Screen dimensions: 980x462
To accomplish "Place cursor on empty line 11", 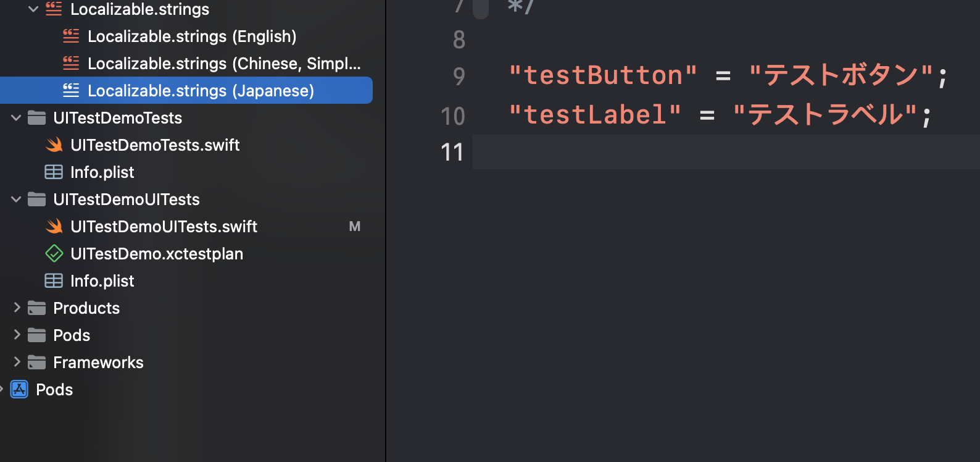I will (726, 152).
